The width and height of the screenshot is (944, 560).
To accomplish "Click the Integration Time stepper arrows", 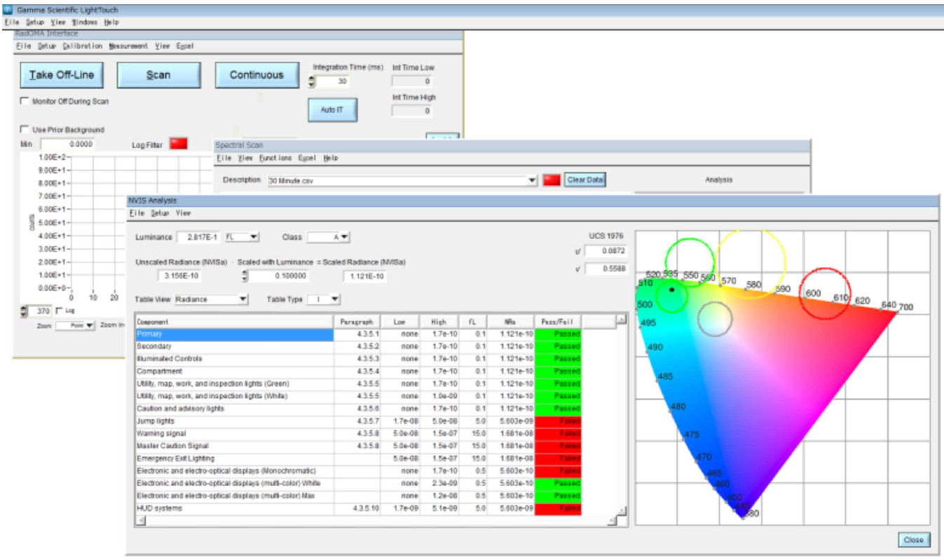I will [x=312, y=82].
